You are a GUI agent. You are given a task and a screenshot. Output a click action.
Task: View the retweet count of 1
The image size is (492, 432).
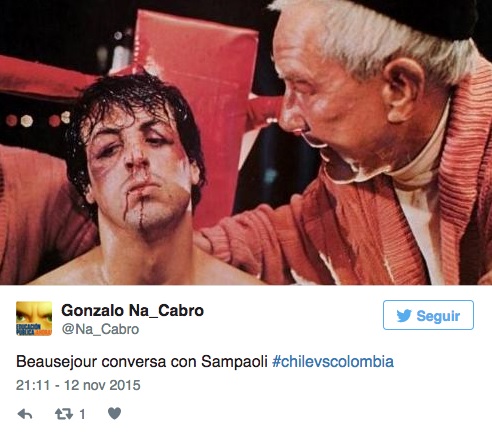(82, 414)
